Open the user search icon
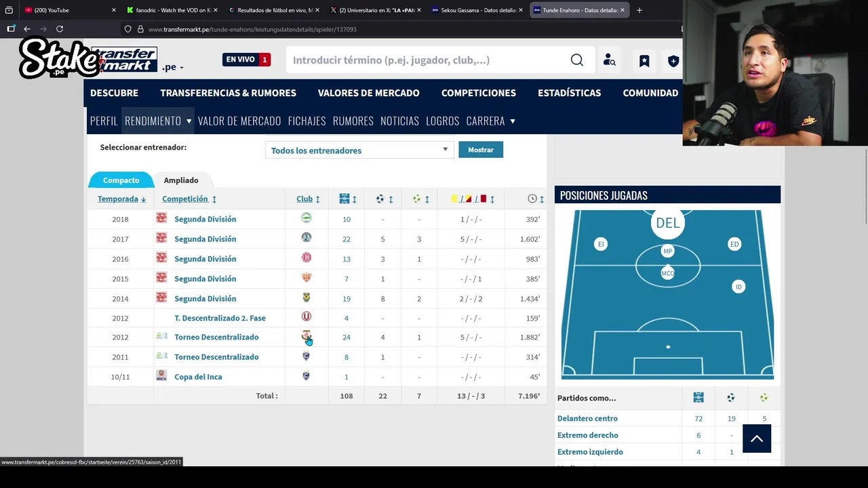This screenshot has width=868, height=488. 610,60
